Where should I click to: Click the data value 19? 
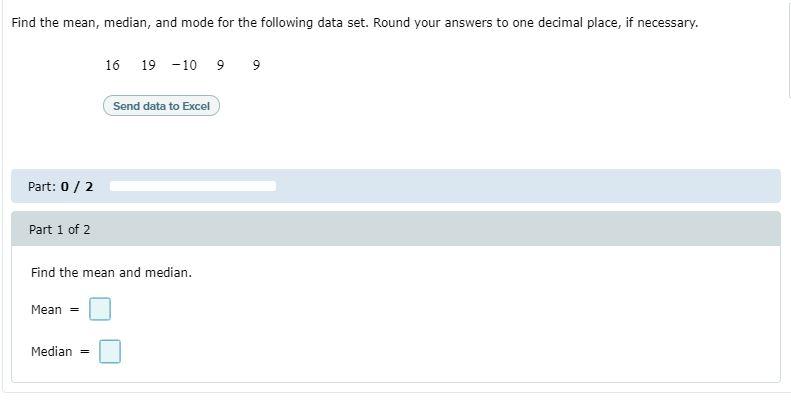coord(148,65)
